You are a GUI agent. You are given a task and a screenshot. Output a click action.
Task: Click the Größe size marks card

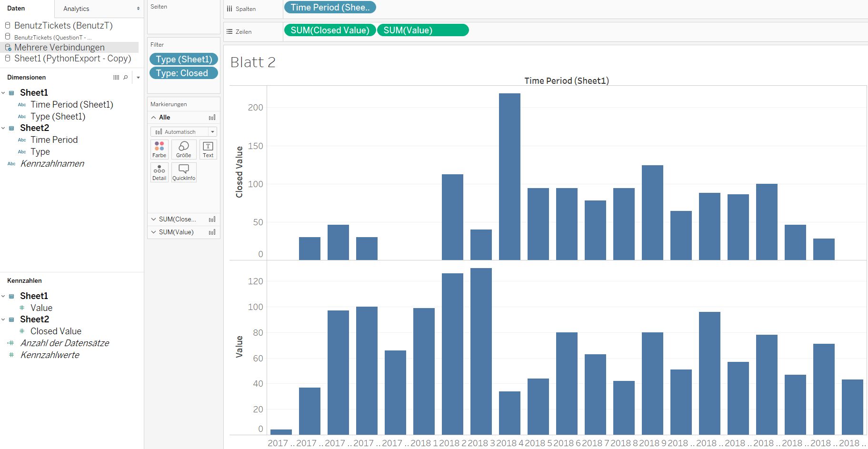click(183, 149)
